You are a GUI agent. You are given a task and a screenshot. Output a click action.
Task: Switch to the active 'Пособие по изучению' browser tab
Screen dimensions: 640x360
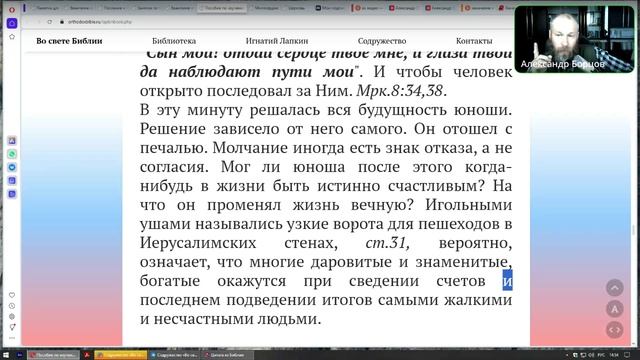point(222,8)
